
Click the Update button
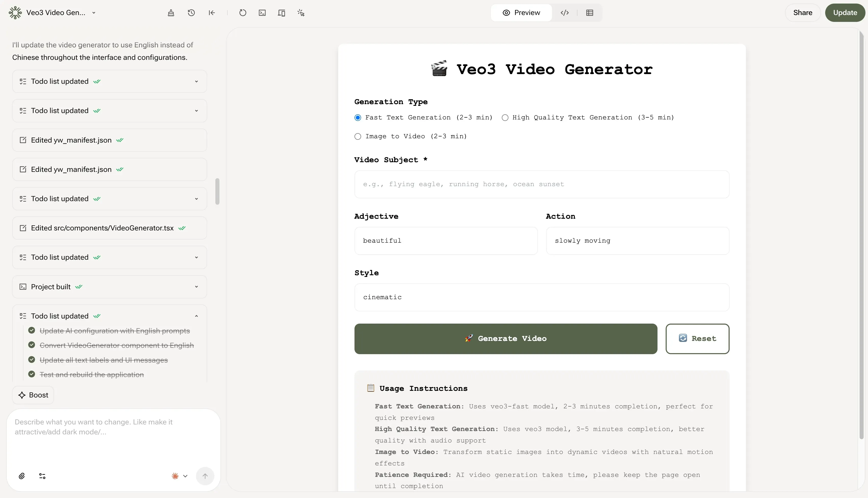[845, 13]
